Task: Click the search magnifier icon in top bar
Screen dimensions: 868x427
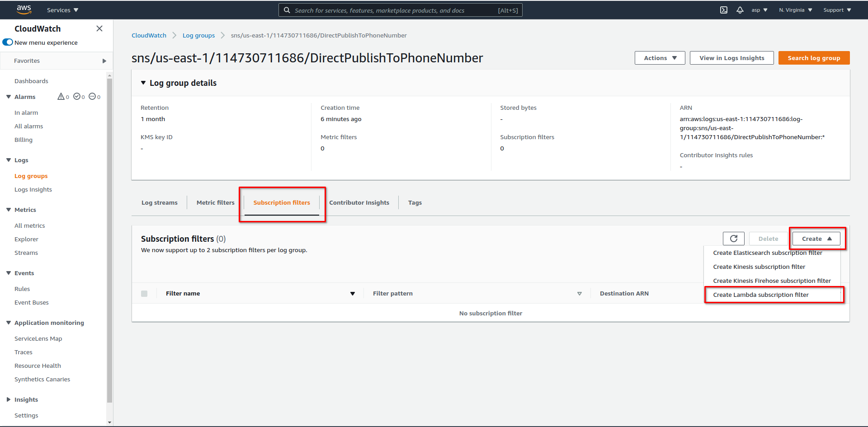Action: 287,10
